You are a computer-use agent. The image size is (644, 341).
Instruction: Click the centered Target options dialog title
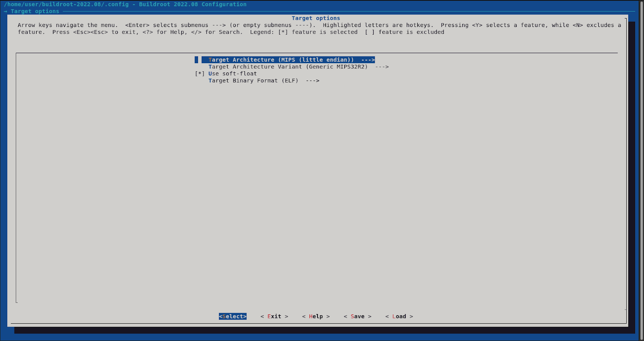coord(316,18)
